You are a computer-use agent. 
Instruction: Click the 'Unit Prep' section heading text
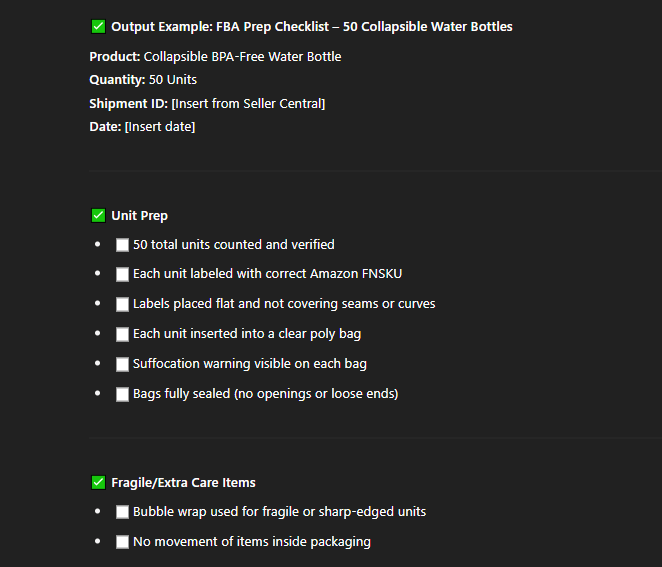point(140,216)
